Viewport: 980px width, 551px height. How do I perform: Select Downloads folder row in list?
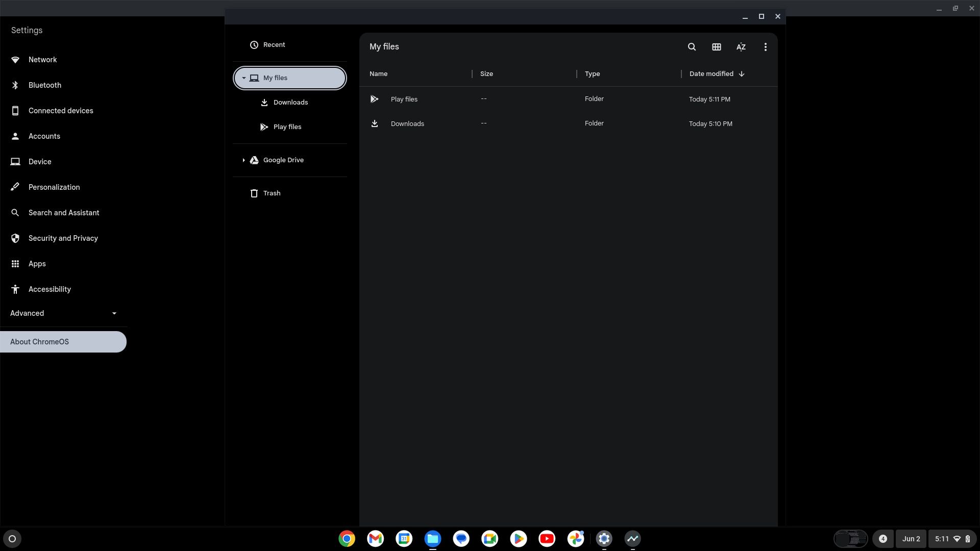[x=568, y=123]
